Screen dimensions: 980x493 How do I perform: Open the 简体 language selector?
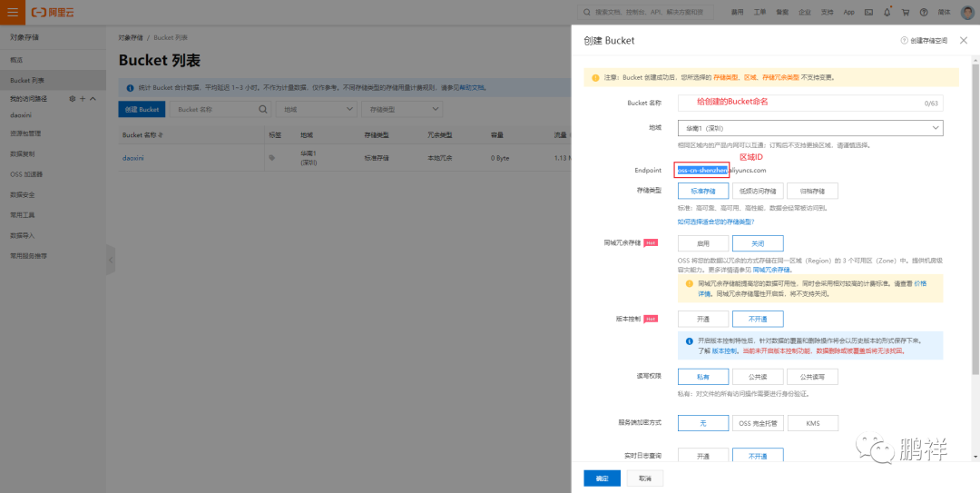tap(945, 12)
